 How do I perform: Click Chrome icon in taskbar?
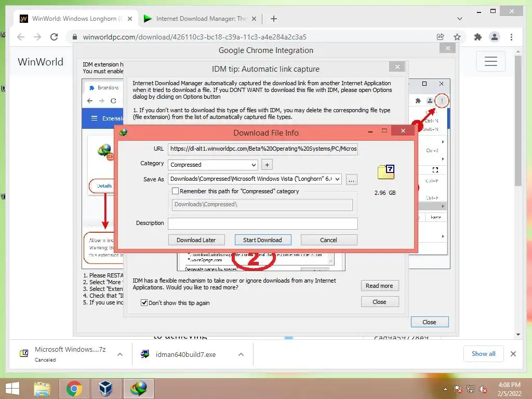click(x=74, y=389)
